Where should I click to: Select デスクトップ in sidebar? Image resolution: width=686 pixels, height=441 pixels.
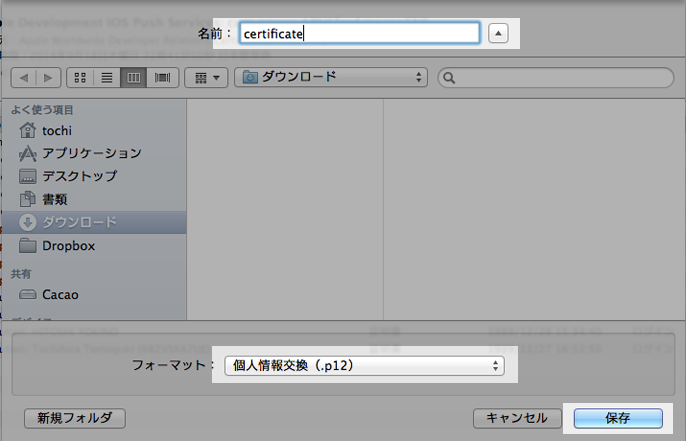point(94,176)
